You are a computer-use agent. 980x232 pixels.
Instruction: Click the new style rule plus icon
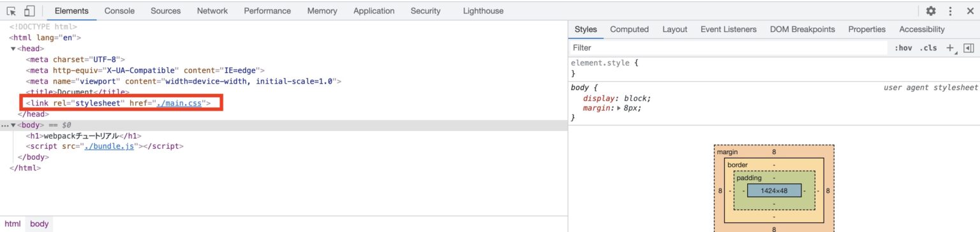click(949, 48)
